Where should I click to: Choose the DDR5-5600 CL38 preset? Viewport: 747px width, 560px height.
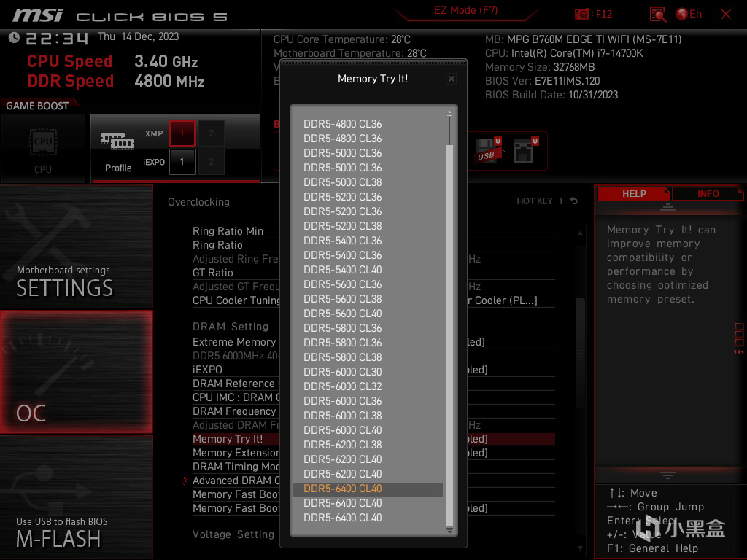click(343, 298)
